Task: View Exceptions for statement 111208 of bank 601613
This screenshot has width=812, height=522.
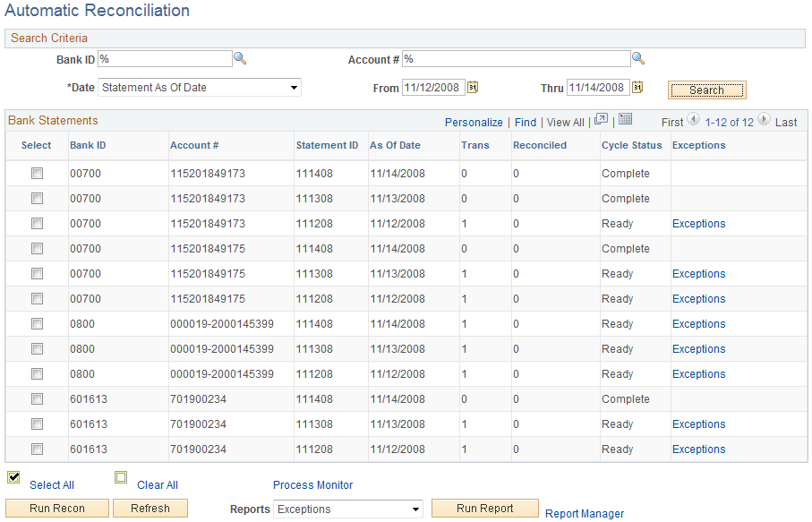Action: coord(698,449)
